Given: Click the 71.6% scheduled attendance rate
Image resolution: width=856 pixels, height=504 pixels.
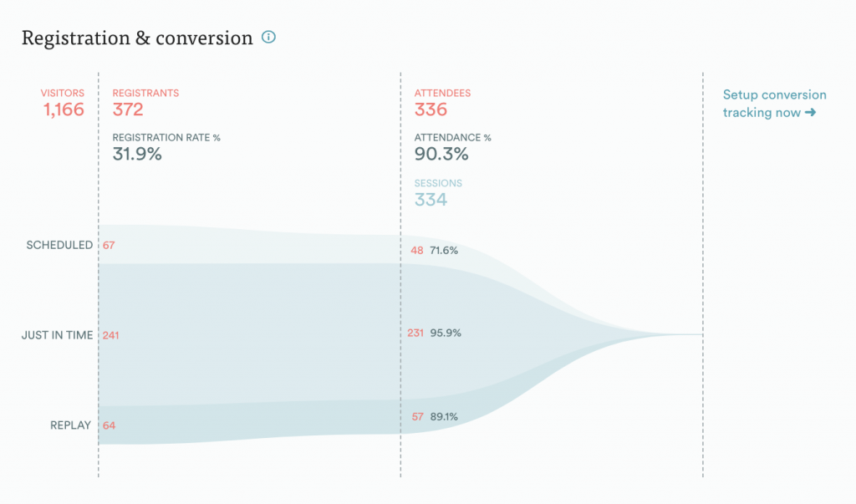Looking at the screenshot, I should 444,250.
